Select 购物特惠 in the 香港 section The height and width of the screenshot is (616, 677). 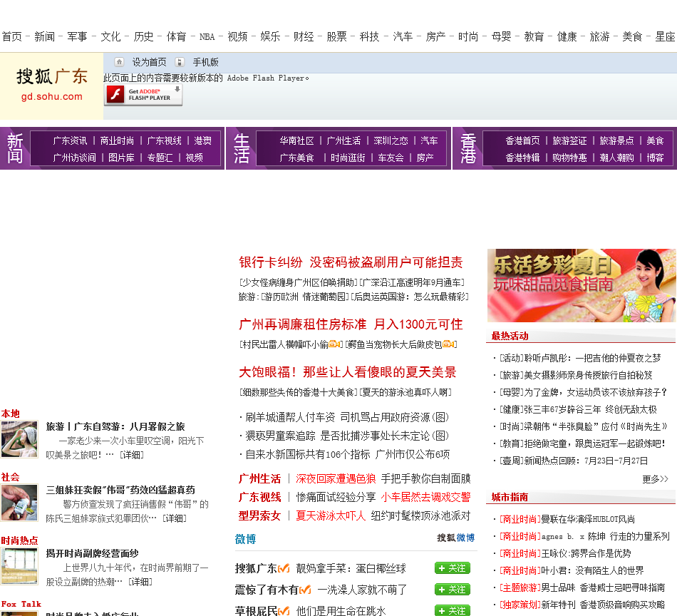point(569,158)
